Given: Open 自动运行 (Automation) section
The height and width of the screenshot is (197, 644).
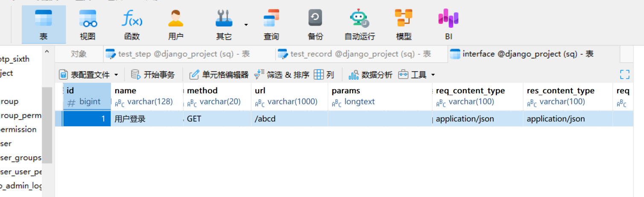Looking at the screenshot, I should click(360, 25).
